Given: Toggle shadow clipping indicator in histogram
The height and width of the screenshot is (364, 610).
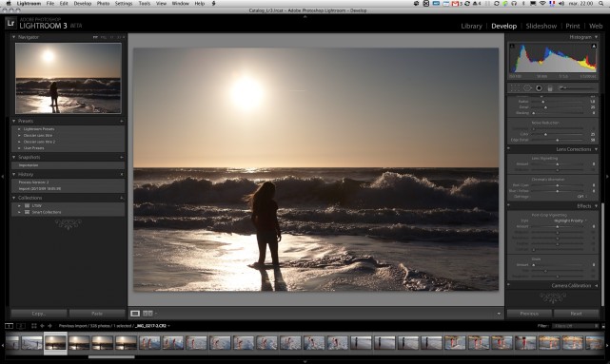Looking at the screenshot, I should click(512, 46).
